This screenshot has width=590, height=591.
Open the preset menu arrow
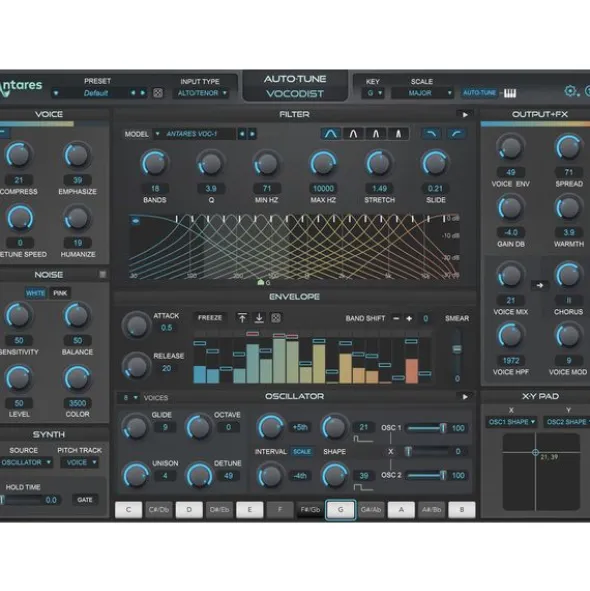pyautogui.click(x=56, y=93)
